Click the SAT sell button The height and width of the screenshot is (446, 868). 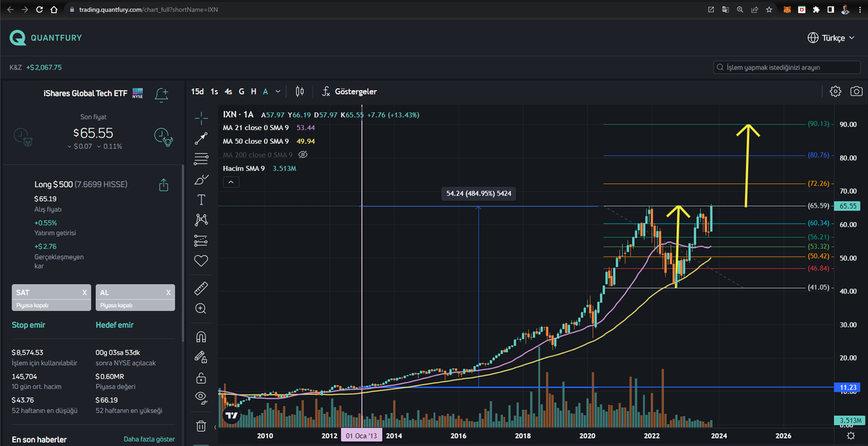[51, 296]
